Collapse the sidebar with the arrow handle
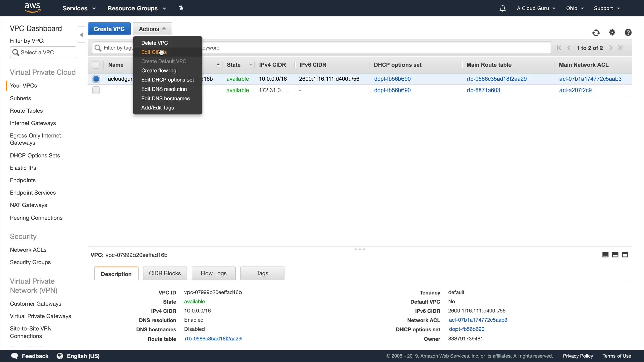The image size is (644, 362). pos(81,35)
